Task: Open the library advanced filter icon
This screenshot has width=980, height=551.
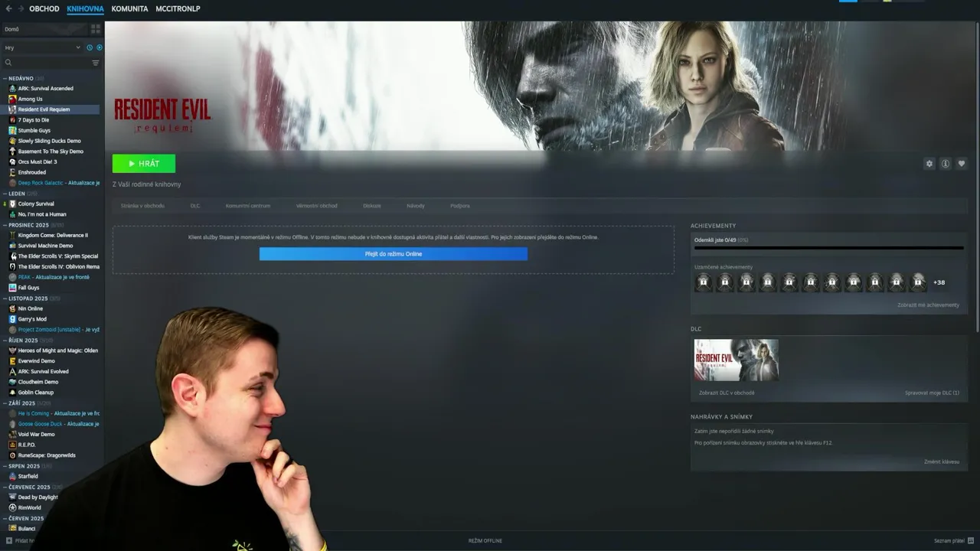Action: pos(96,63)
